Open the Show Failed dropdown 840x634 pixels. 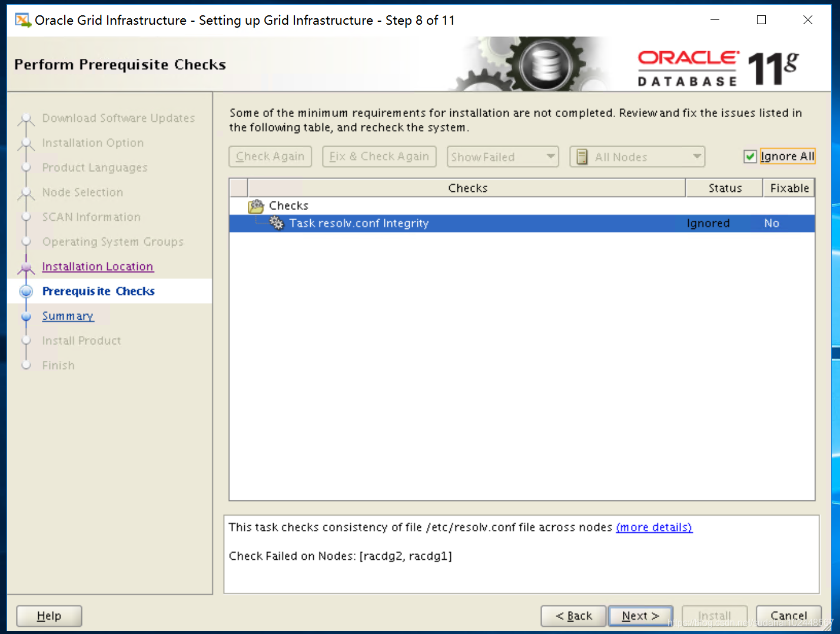(x=503, y=157)
